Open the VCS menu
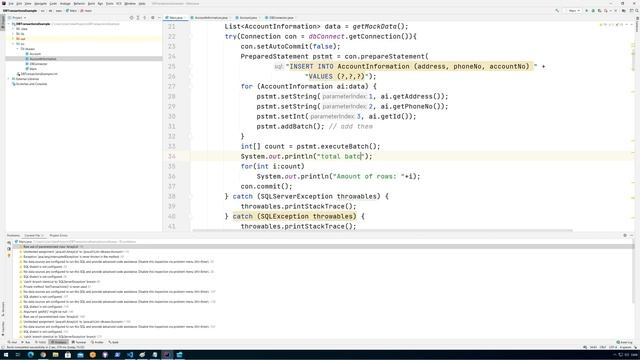The image size is (640, 360). pyautogui.click(x=119, y=4)
